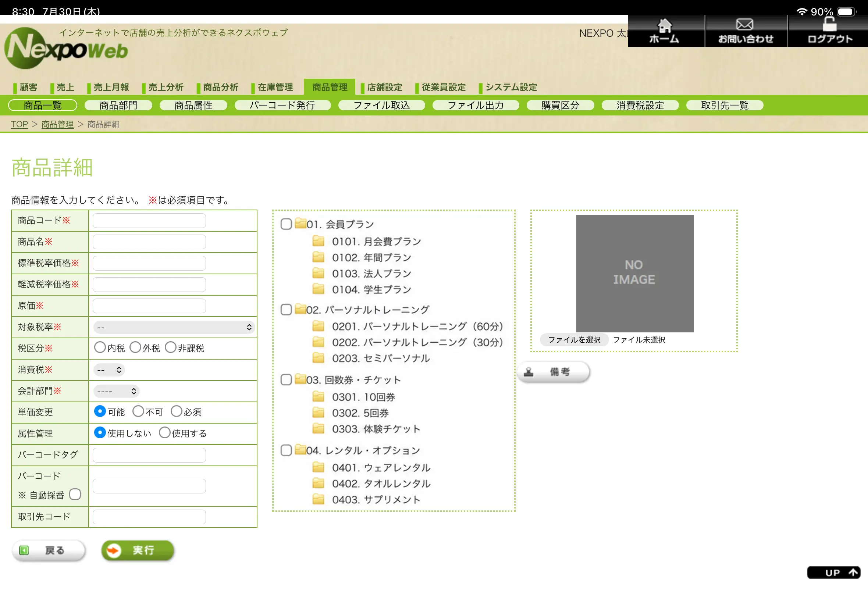Screen dimensions: 868x603
Task: Follow the 商品管理 breadcrumb link
Action: [57, 124]
